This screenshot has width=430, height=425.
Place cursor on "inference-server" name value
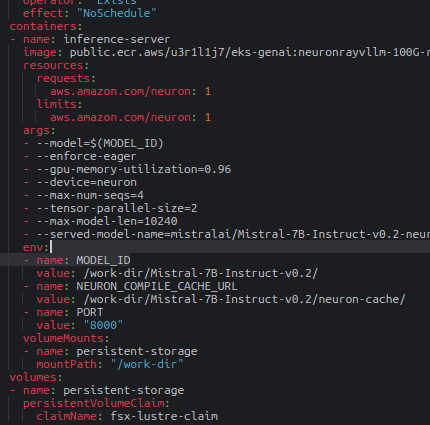(117, 39)
